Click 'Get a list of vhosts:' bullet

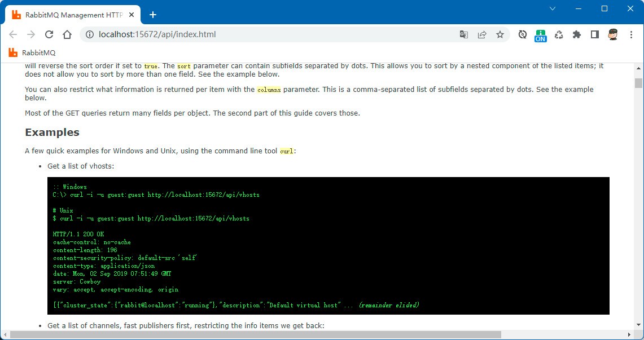click(81, 166)
